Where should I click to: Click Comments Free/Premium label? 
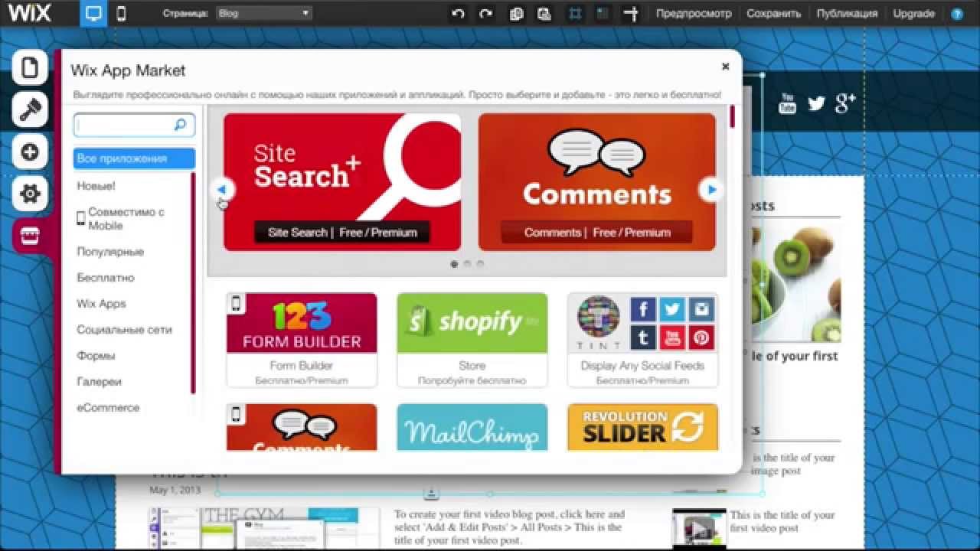pyautogui.click(x=597, y=232)
